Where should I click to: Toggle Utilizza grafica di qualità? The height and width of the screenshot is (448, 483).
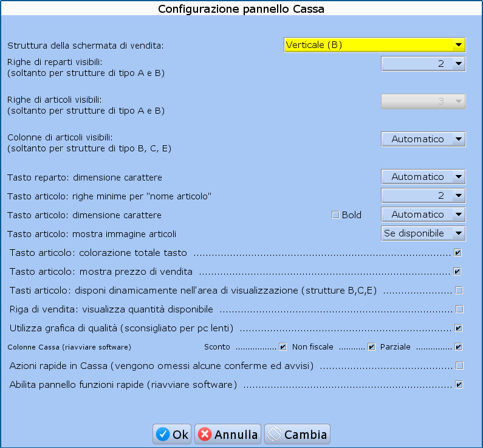click(458, 328)
